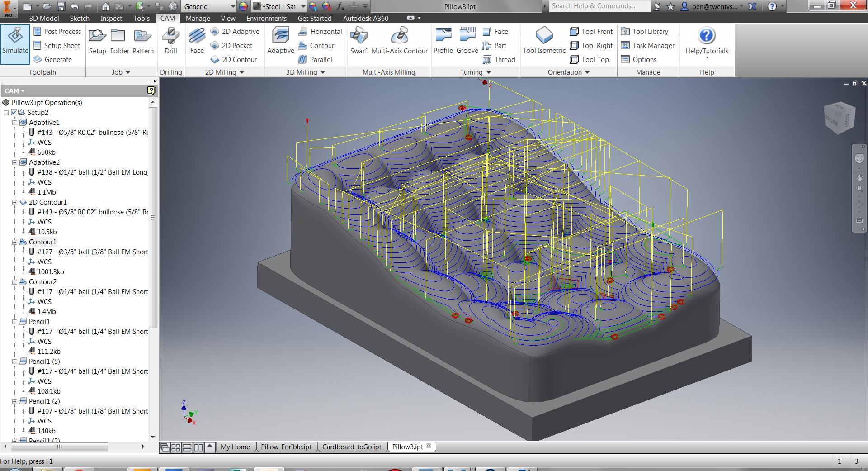Viewport: 868px width, 471px height.
Task: Select the Contour1 operation in the tree
Action: point(42,242)
